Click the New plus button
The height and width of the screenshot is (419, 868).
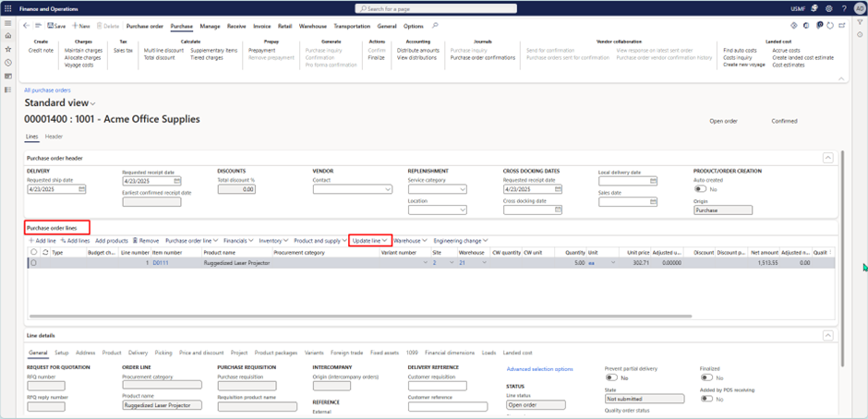[81, 26]
